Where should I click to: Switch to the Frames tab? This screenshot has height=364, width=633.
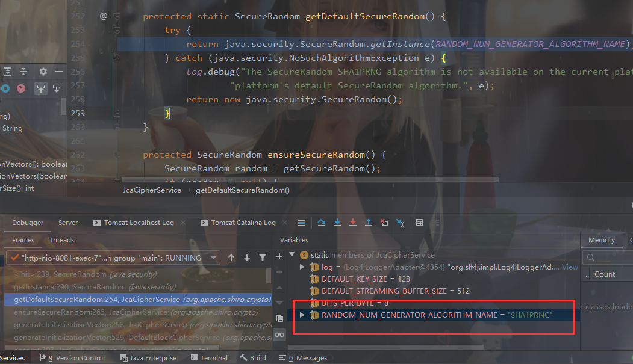[x=23, y=240]
